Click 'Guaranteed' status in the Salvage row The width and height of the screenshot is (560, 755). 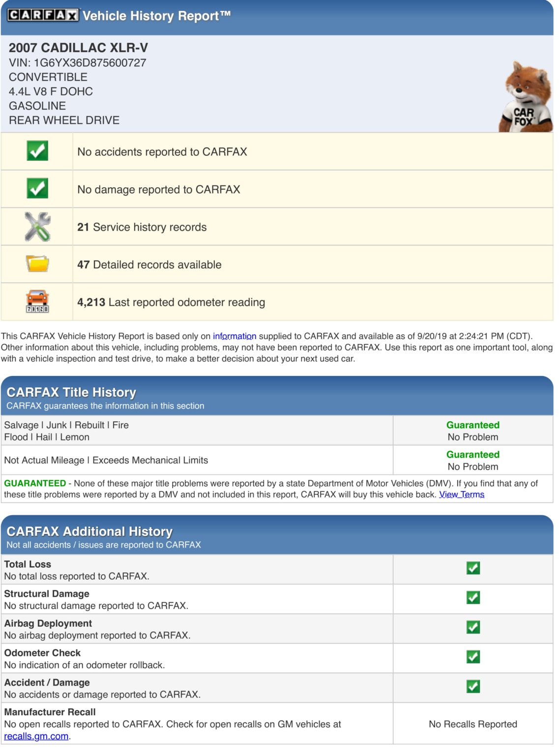(x=473, y=425)
